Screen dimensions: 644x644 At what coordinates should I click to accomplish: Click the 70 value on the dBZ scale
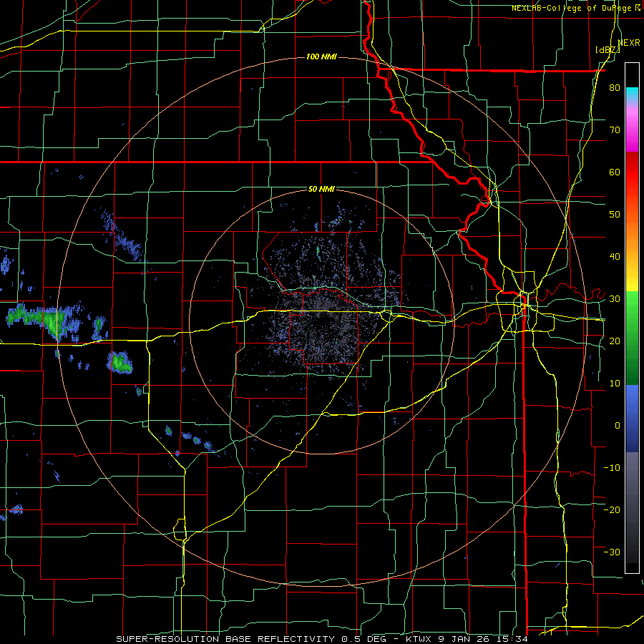[615, 130]
